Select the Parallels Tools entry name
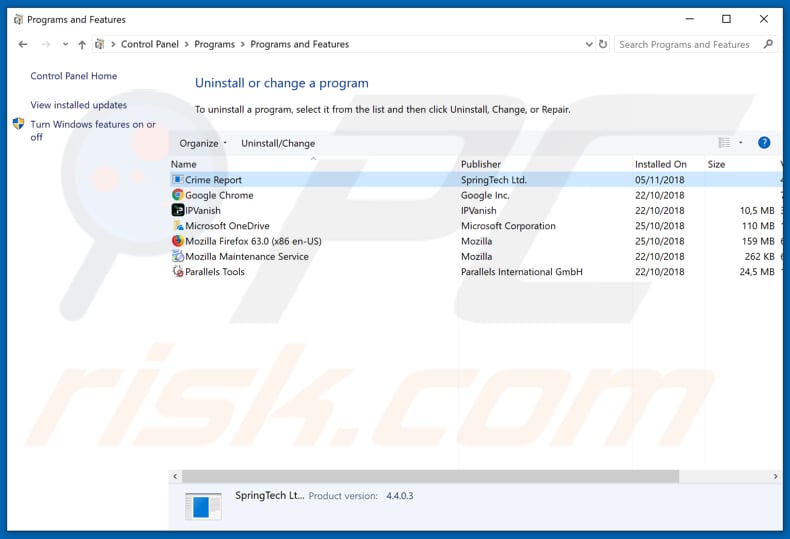This screenshot has width=790, height=539. point(215,272)
